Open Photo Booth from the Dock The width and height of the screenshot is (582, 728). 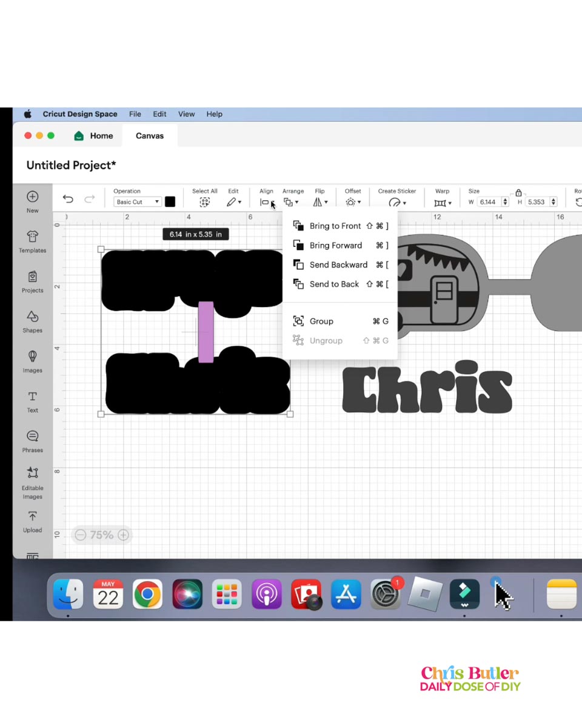pyautogui.click(x=306, y=594)
